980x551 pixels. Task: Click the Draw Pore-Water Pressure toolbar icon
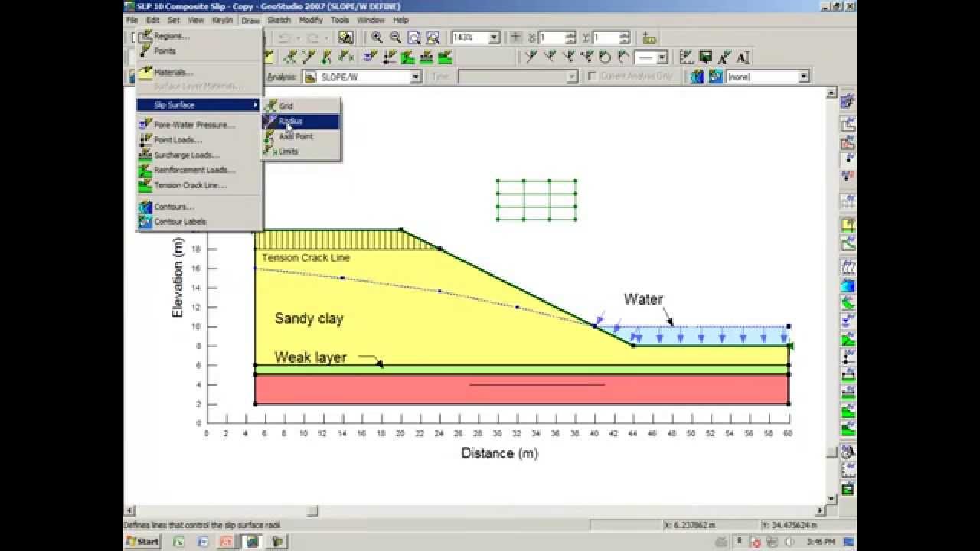(371, 57)
